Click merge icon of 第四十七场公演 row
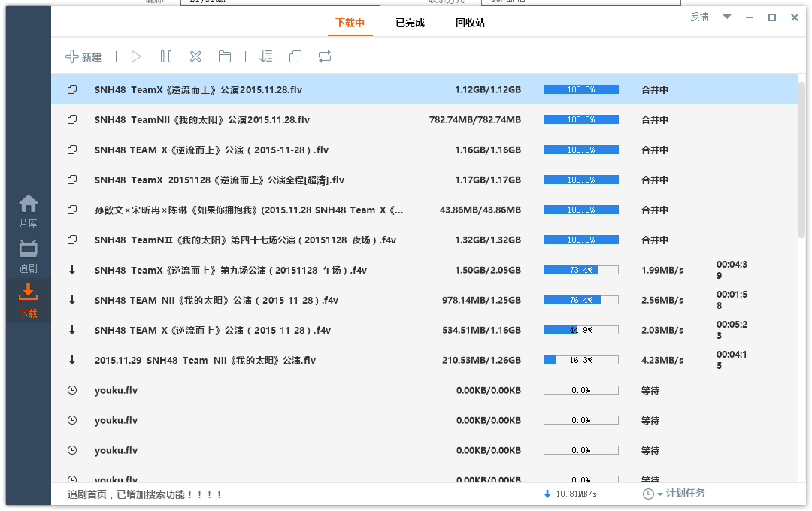Screen dimensions: 812x511 pos(72,240)
